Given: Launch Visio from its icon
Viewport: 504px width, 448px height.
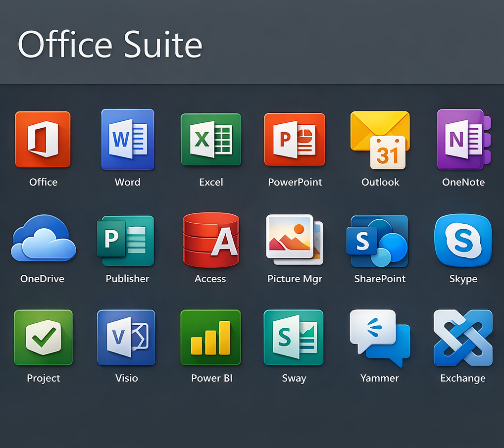Looking at the screenshot, I should click(126, 338).
